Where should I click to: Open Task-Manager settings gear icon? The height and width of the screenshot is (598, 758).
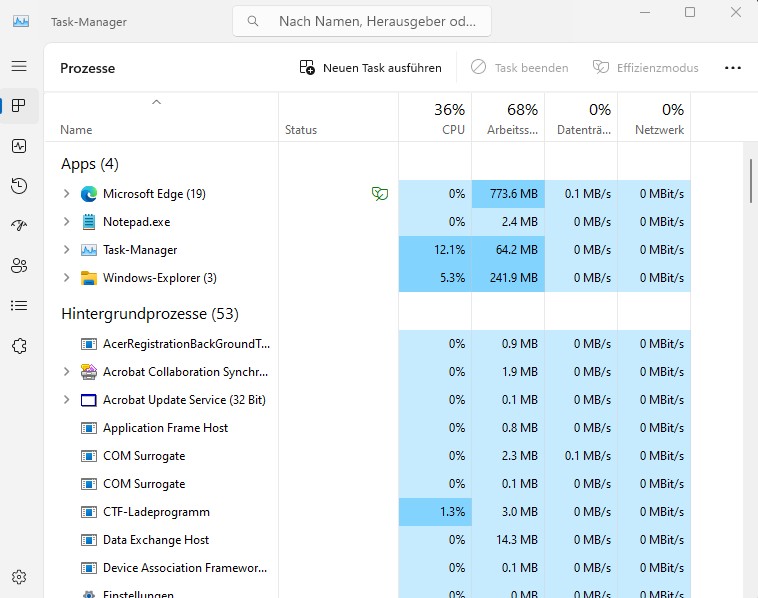click(19, 577)
